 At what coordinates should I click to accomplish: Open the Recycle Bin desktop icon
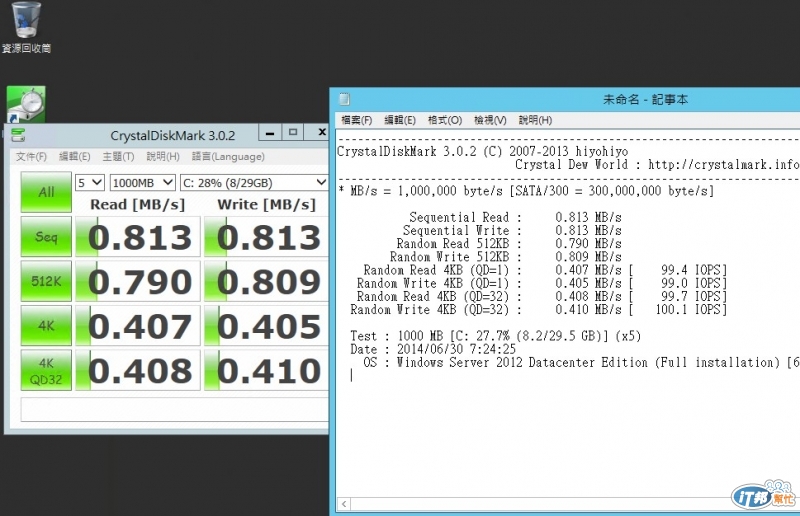click(27, 27)
